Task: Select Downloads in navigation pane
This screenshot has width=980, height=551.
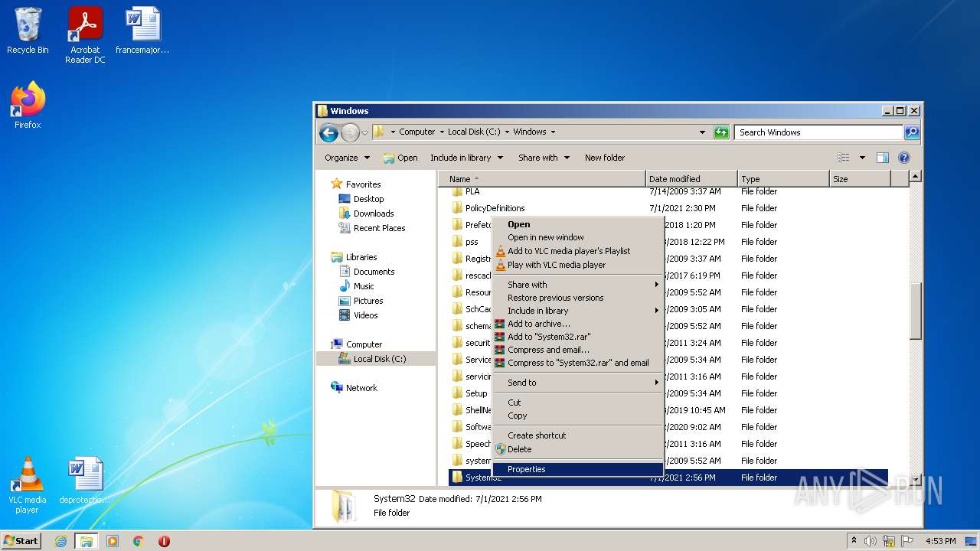Action: 366,214
